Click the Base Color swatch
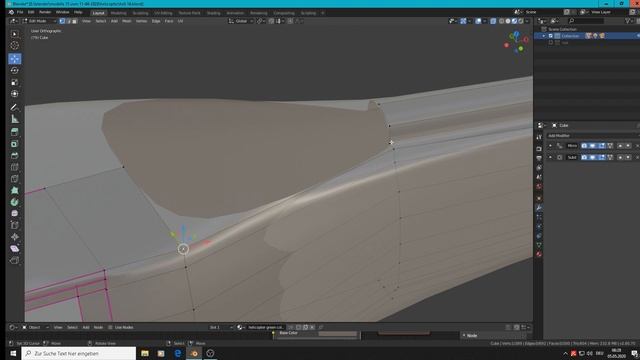The width and height of the screenshot is (640, 360). tap(338, 334)
